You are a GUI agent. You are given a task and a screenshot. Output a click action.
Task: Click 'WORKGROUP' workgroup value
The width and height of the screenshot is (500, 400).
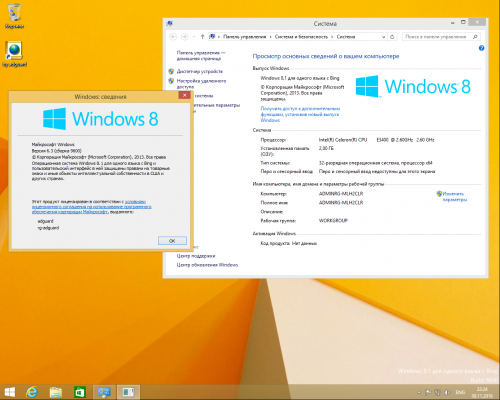click(x=333, y=221)
